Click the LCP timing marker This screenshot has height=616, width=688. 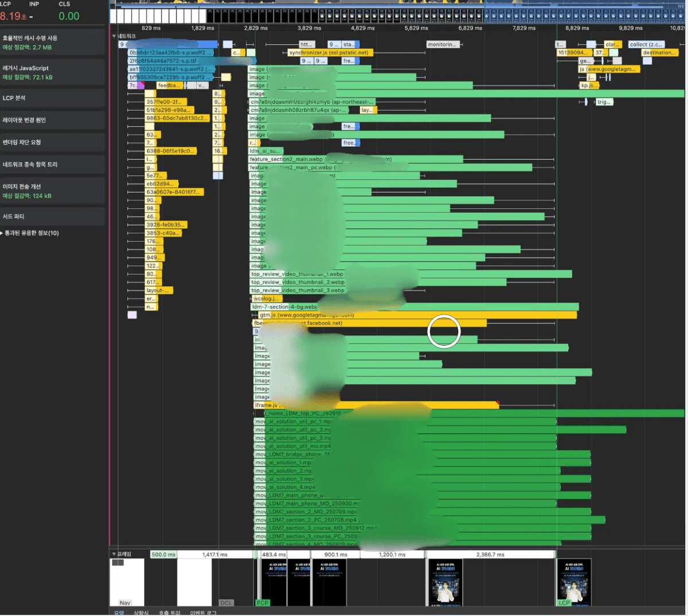click(x=564, y=603)
